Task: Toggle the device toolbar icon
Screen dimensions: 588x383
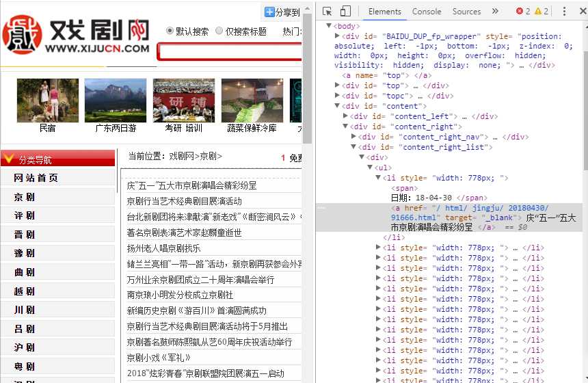Action: 345,11
